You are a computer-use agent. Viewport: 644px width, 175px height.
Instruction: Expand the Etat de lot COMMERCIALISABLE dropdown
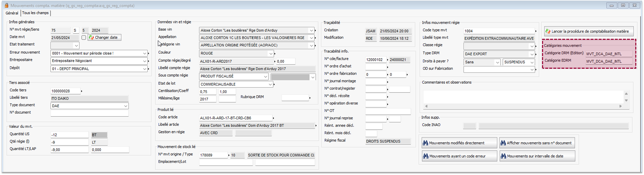270,85
